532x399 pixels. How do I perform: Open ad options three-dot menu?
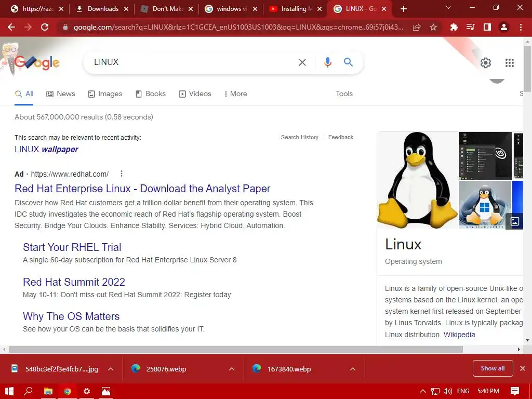point(122,174)
